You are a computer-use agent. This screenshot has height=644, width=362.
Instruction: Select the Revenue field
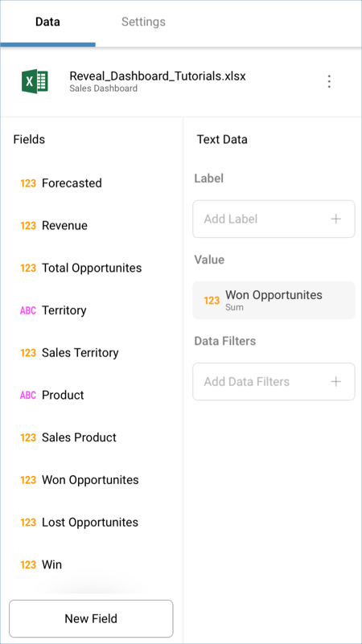pos(91,225)
